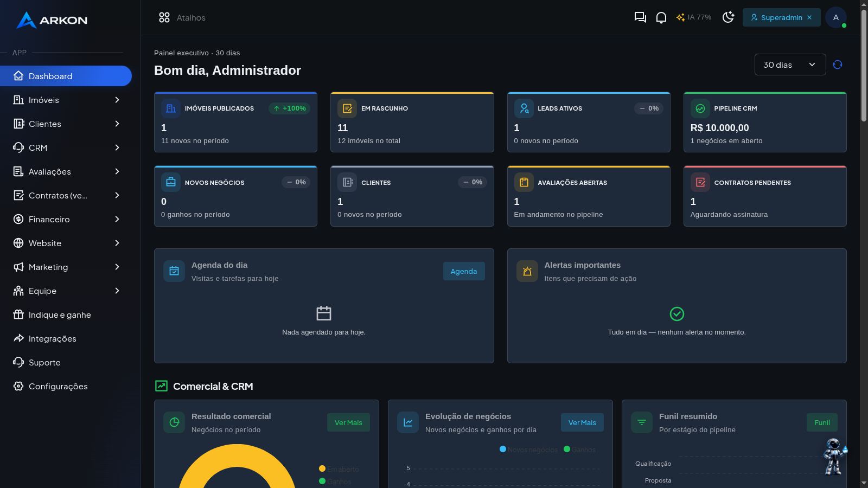Screen dimensions: 868x488
Task: Open Integrações menu item
Action: point(66,338)
